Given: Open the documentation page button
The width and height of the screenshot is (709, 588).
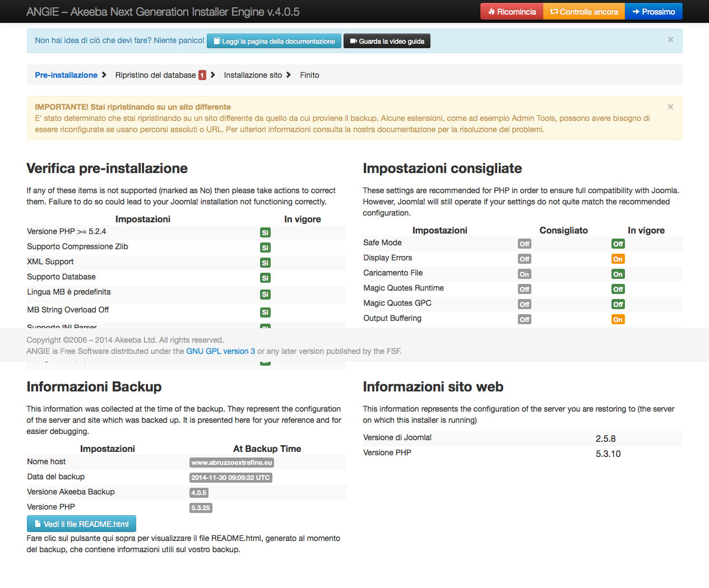Looking at the screenshot, I should [274, 41].
